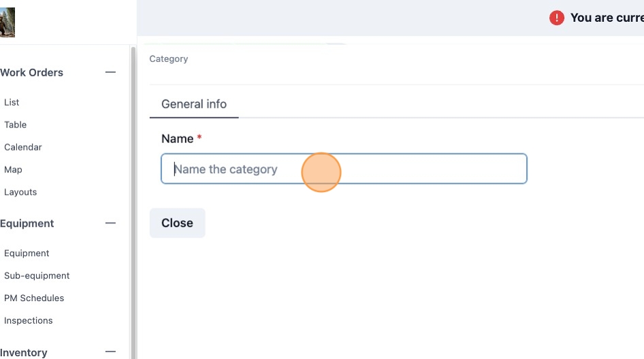Open the profile avatar picture

pos(7,22)
